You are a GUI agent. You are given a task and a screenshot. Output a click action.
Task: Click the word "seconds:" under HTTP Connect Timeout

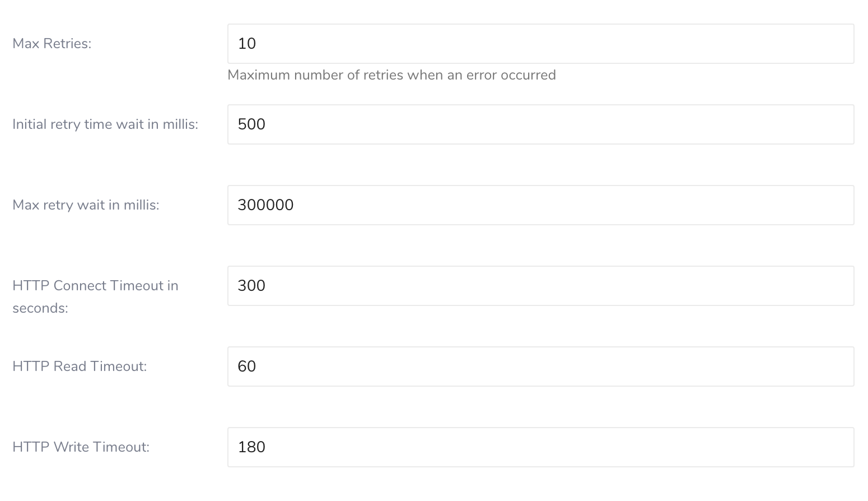[x=40, y=308]
